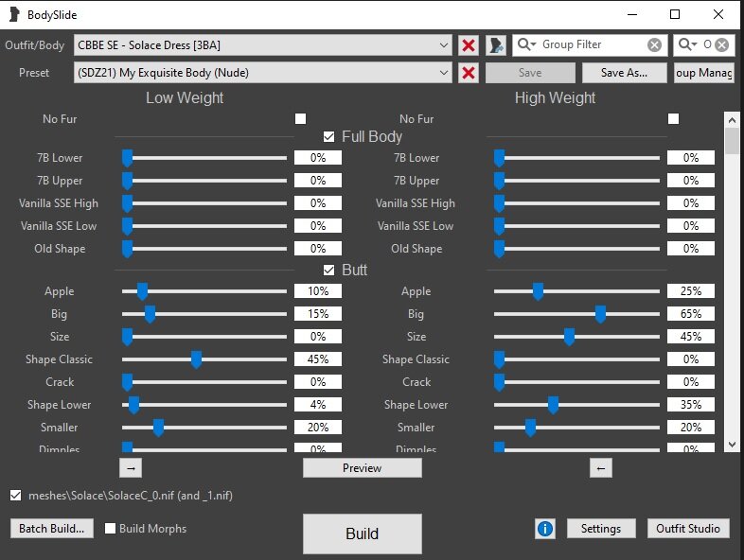The image size is (744, 560).
Task: Clear the Outfit/Body selection with red X
Action: (469, 45)
